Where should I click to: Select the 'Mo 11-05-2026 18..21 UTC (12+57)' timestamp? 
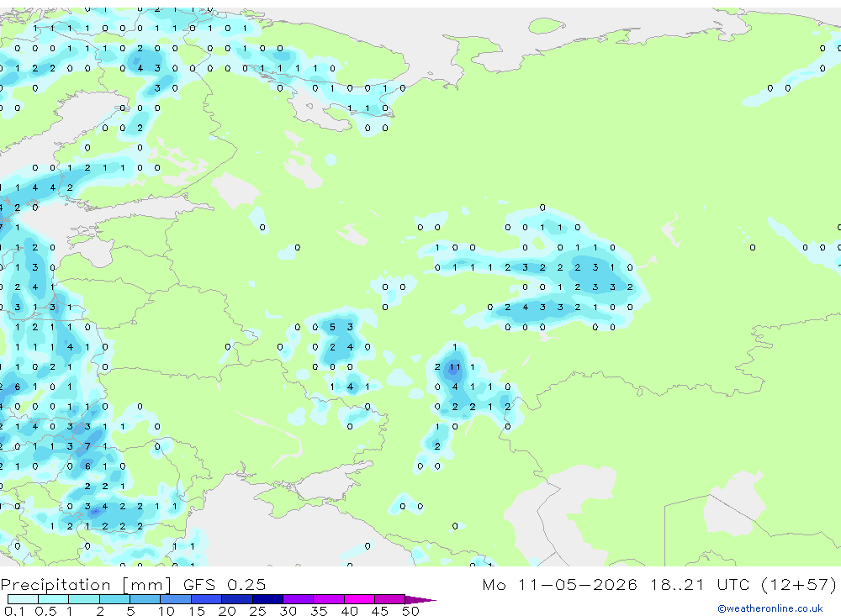click(x=659, y=584)
